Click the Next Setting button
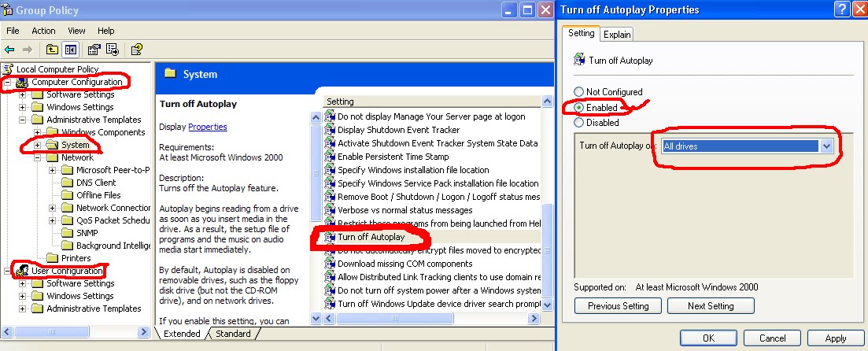868x351 pixels. point(711,306)
